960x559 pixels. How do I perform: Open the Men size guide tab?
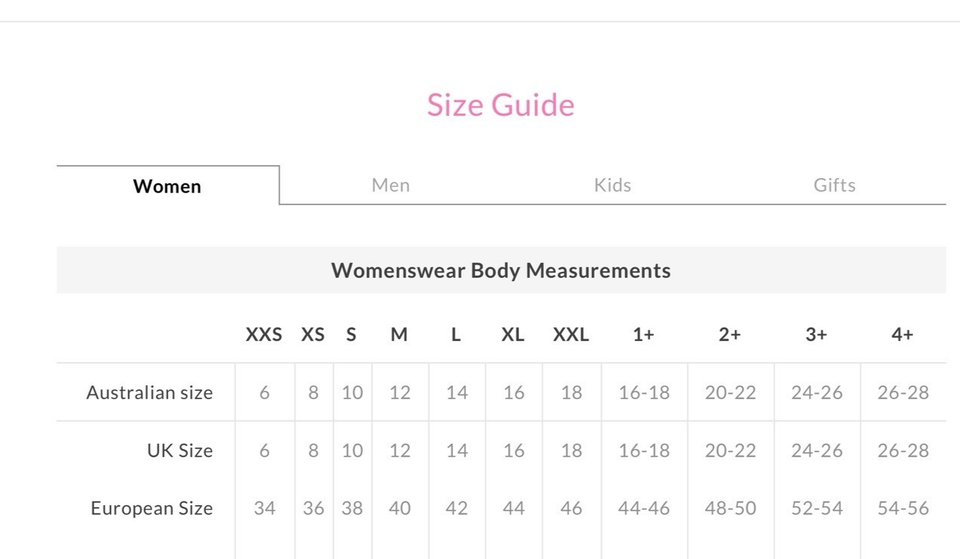point(390,185)
